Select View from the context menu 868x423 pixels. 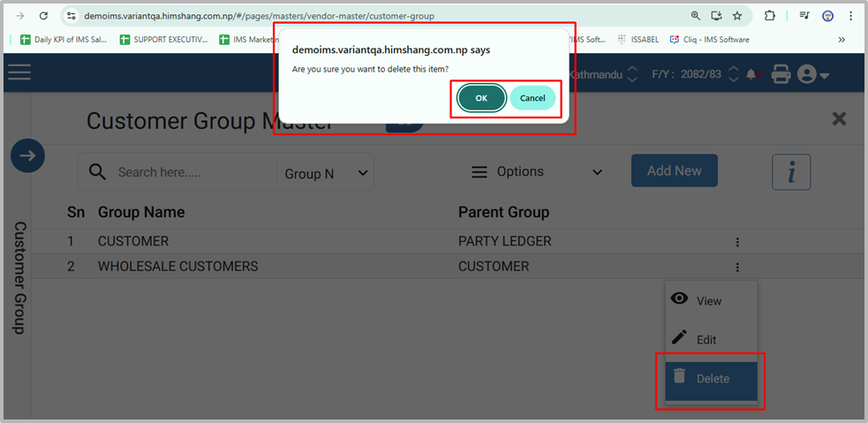(709, 301)
